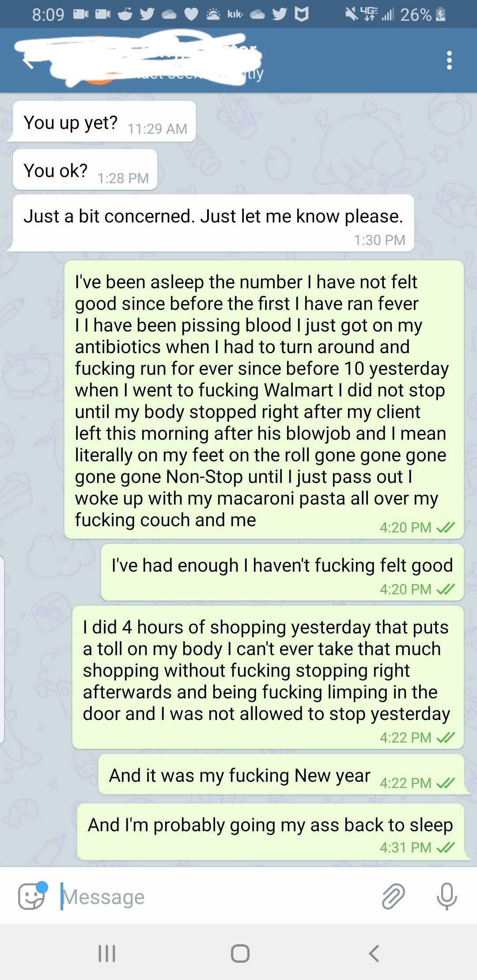Tap the "You ok?" message bubble

[x=85, y=170]
